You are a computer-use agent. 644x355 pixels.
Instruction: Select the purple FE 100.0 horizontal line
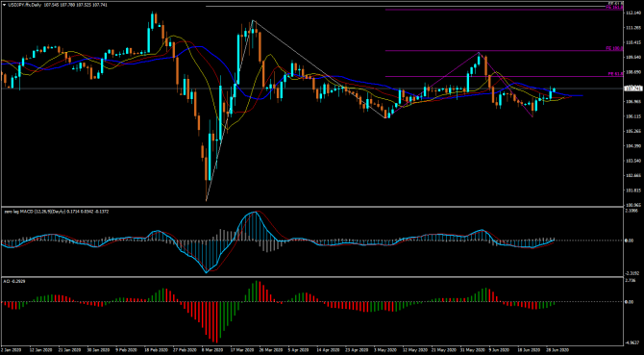point(496,51)
